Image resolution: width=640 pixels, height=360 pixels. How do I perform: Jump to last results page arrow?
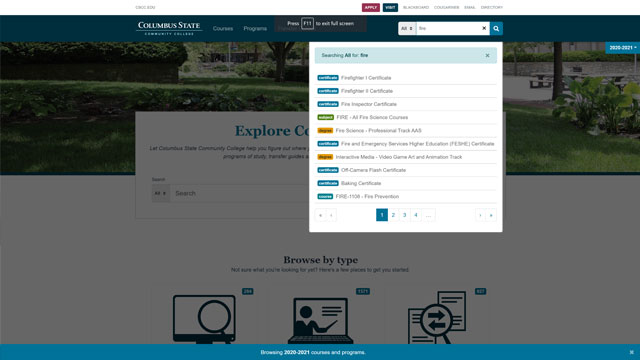pos(491,215)
